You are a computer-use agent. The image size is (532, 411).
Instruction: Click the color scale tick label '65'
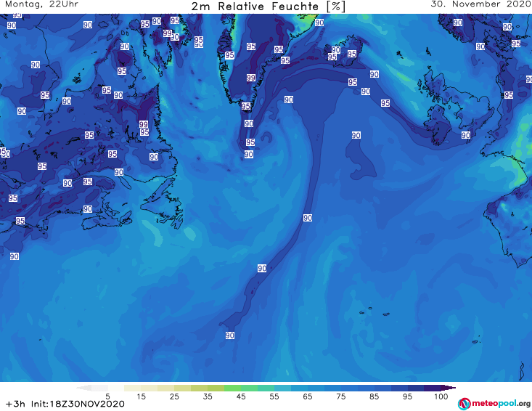pos(308,396)
